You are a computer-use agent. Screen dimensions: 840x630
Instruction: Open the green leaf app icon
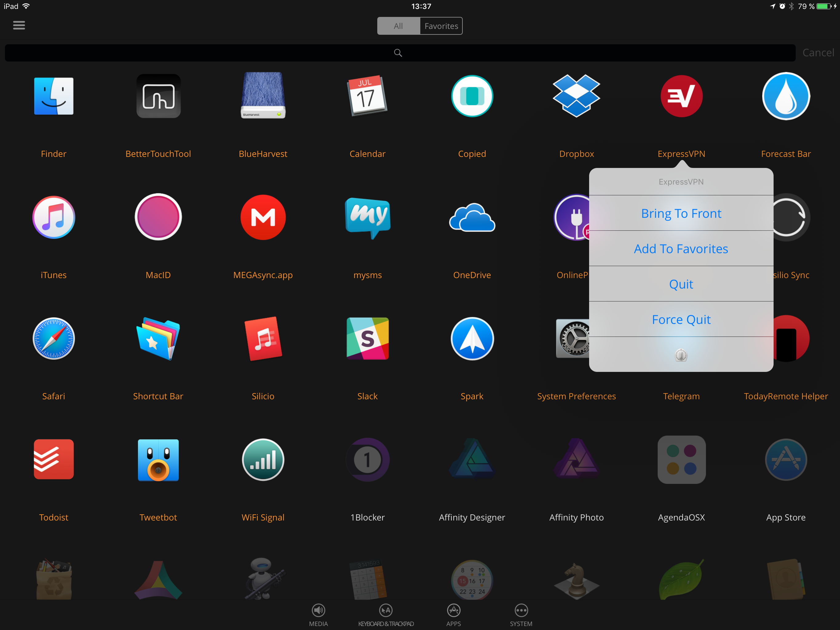(x=681, y=579)
